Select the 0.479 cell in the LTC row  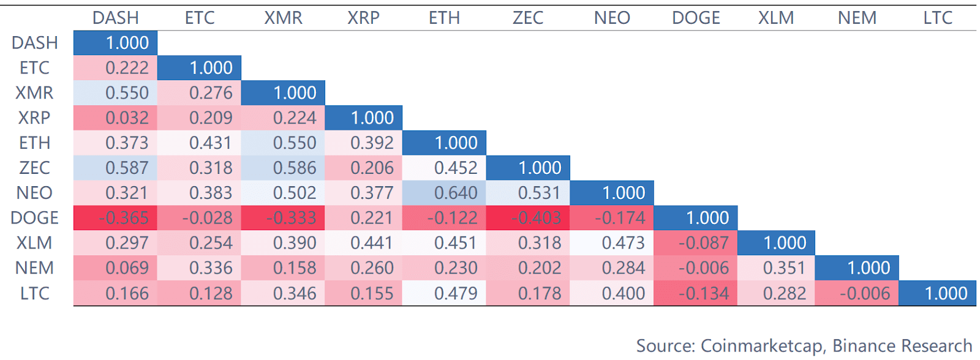pos(444,293)
